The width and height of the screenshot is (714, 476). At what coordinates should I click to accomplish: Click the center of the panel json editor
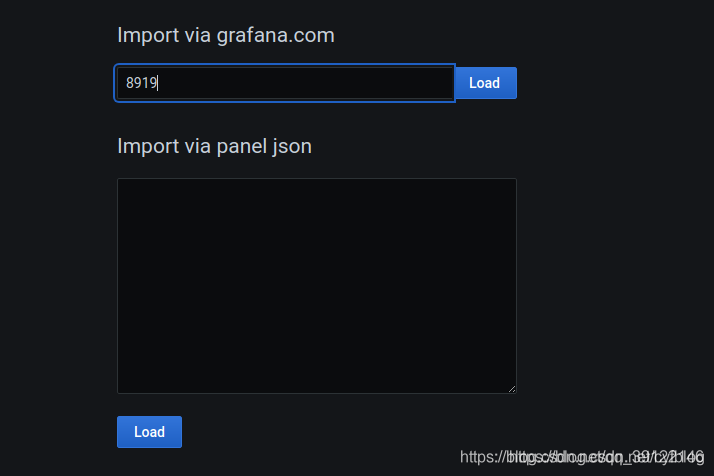point(316,285)
